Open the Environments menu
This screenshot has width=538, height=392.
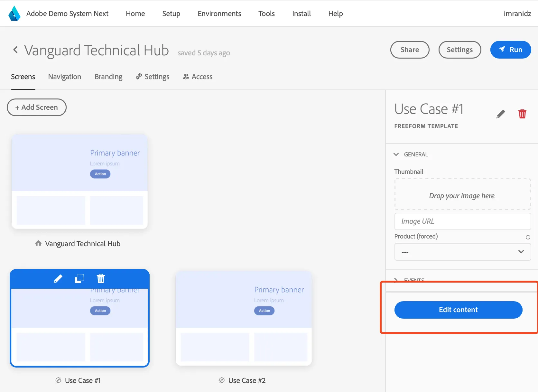point(219,14)
